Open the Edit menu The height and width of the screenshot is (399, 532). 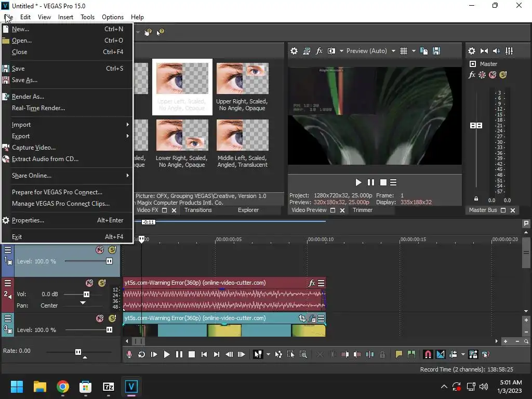click(25, 17)
